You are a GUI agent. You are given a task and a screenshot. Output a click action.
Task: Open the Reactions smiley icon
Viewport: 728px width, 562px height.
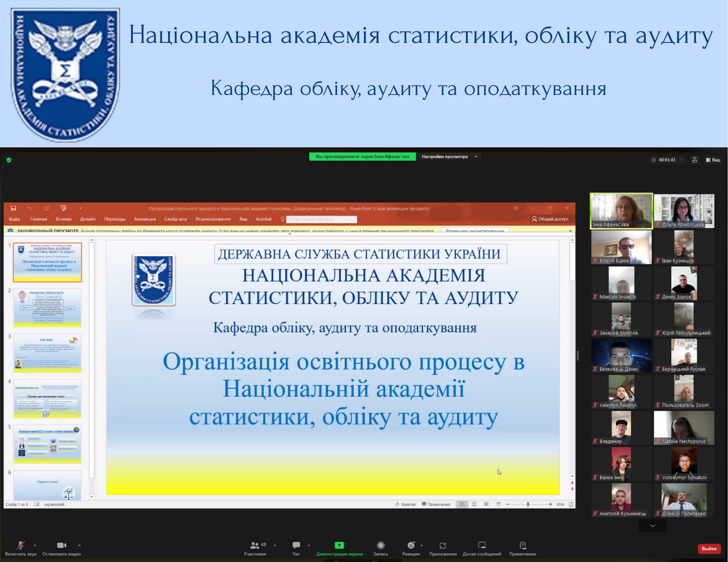click(x=411, y=545)
